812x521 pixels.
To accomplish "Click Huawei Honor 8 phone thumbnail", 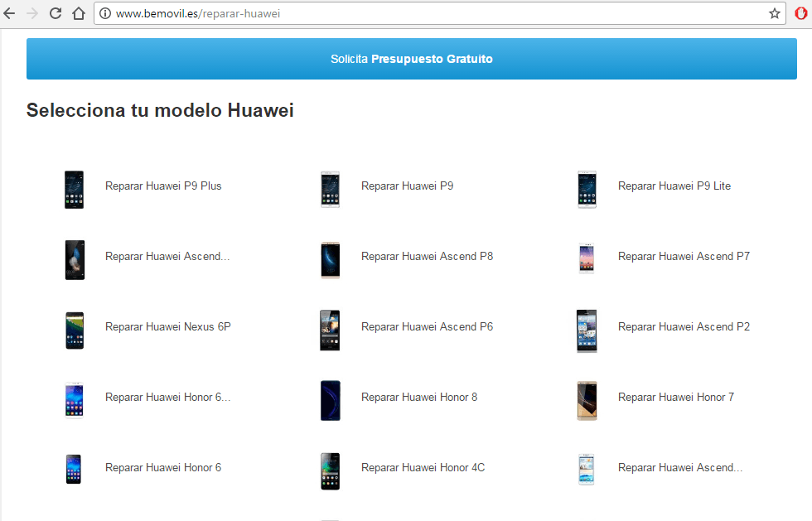I will pyautogui.click(x=330, y=400).
